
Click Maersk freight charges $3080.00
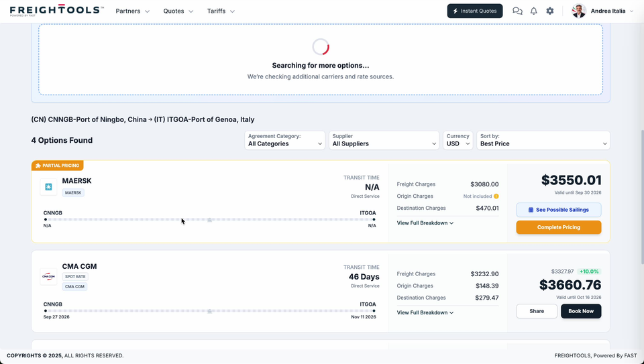point(484,184)
